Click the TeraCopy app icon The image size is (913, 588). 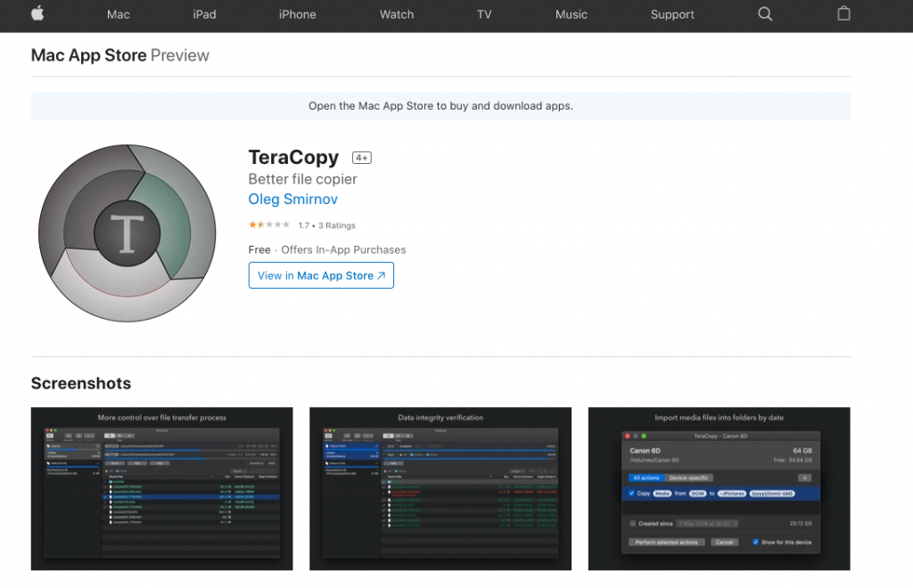tap(127, 233)
